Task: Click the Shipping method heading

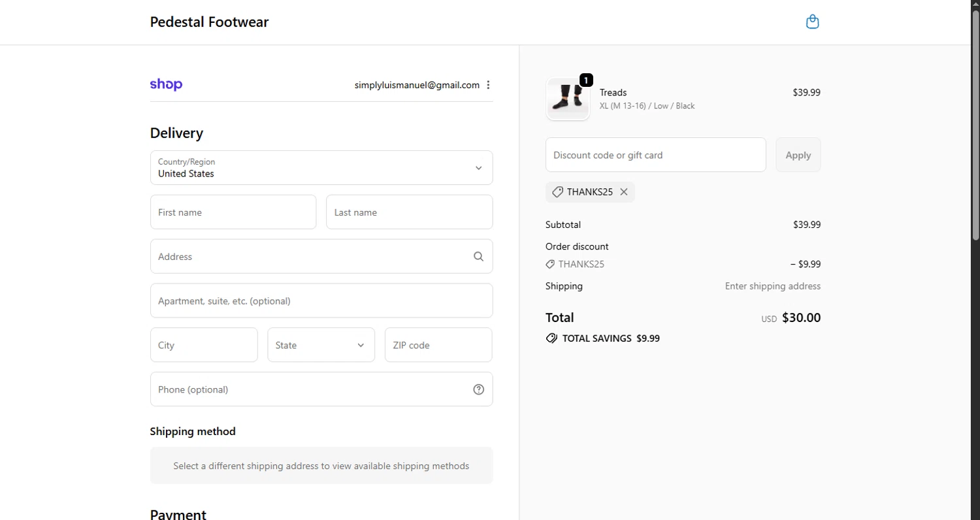Action: (x=193, y=432)
